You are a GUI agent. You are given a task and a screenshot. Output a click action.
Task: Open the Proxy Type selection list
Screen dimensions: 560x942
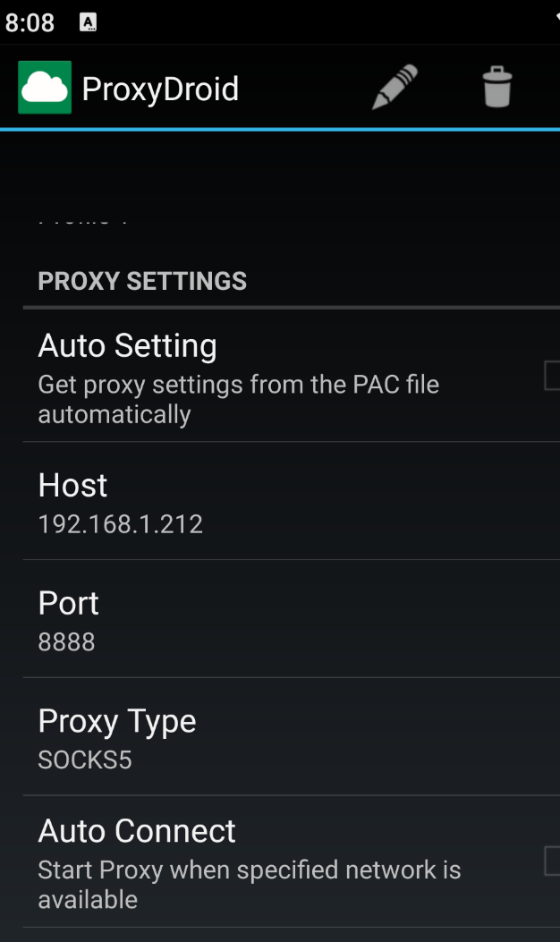coord(117,721)
